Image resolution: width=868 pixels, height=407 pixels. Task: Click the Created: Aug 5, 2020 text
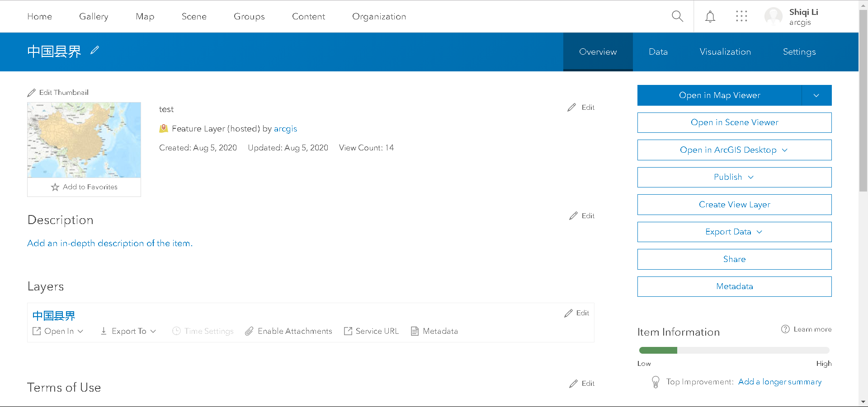pos(198,148)
